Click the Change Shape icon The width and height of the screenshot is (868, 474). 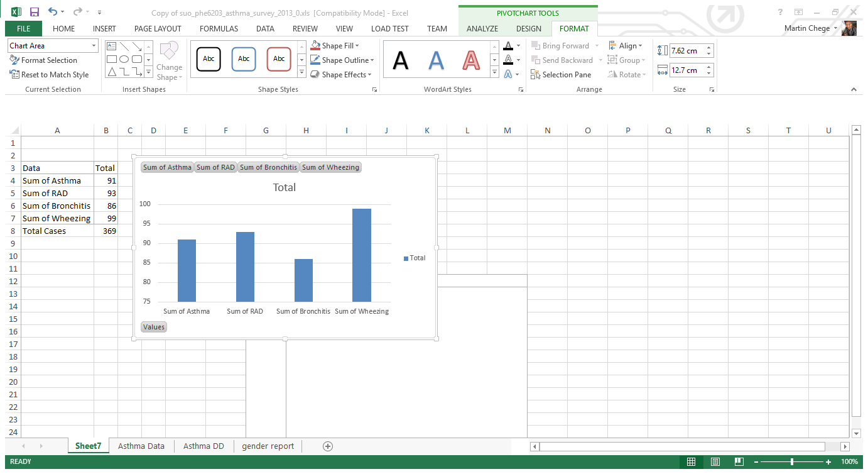click(169, 61)
